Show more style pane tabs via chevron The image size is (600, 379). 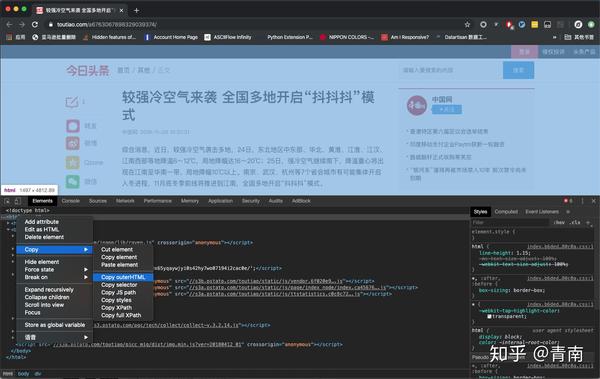coord(568,212)
